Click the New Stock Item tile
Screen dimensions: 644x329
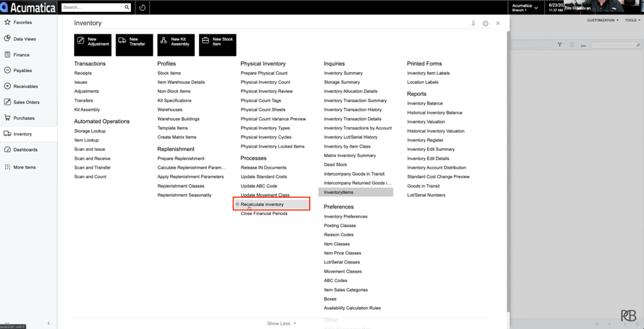coord(218,45)
